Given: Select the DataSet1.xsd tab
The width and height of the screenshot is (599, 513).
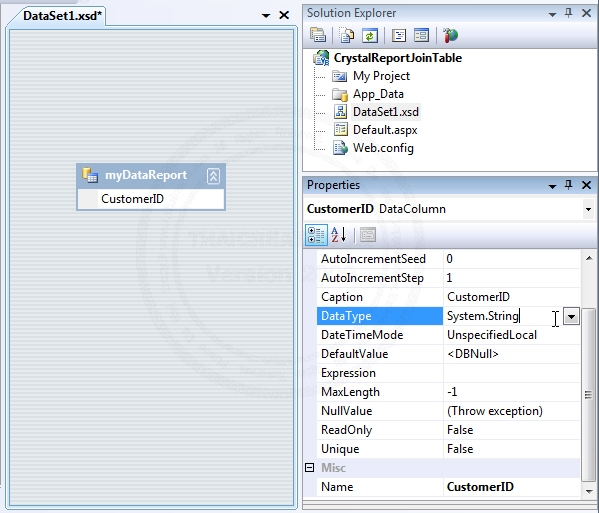Looking at the screenshot, I should click(62, 16).
